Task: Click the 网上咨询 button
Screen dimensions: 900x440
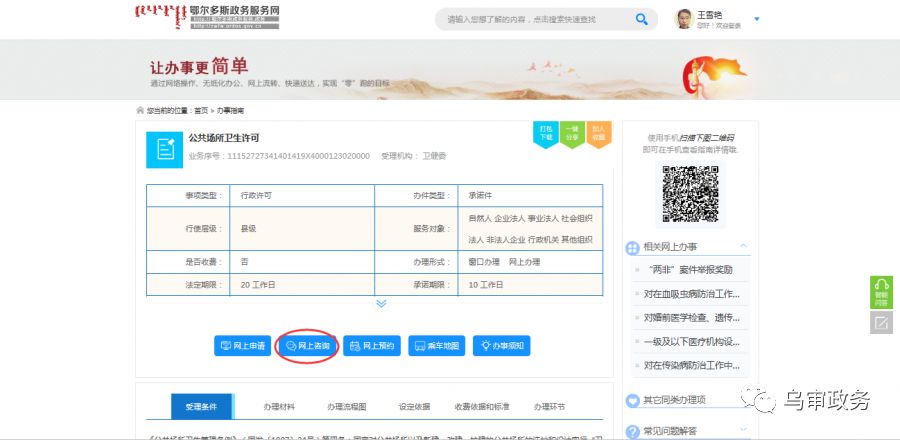Action: 307,346
